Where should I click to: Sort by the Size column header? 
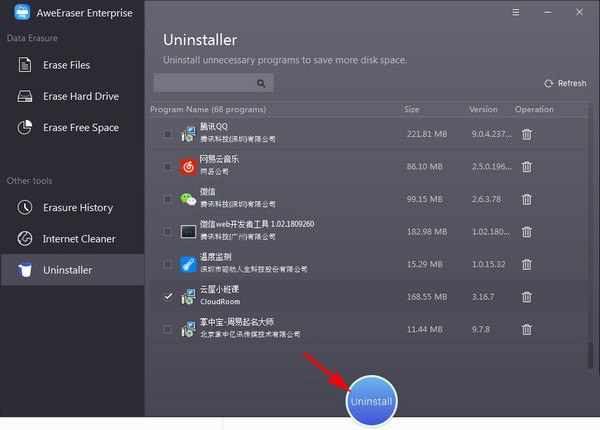[x=411, y=109]
